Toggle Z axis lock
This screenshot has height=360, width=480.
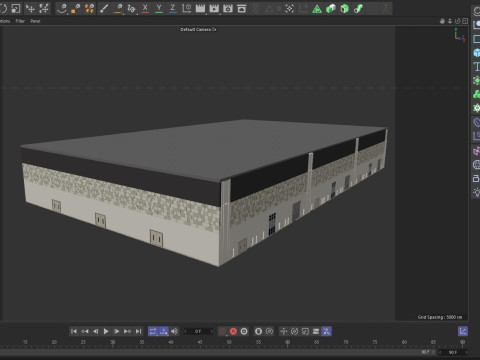172,8
